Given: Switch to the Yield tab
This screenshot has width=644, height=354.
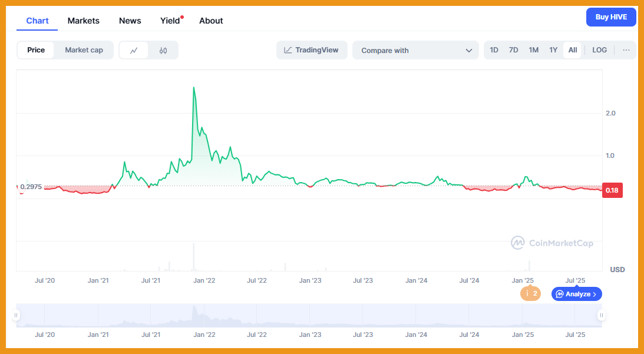Looking at the screenshot, I should point(170,21).
